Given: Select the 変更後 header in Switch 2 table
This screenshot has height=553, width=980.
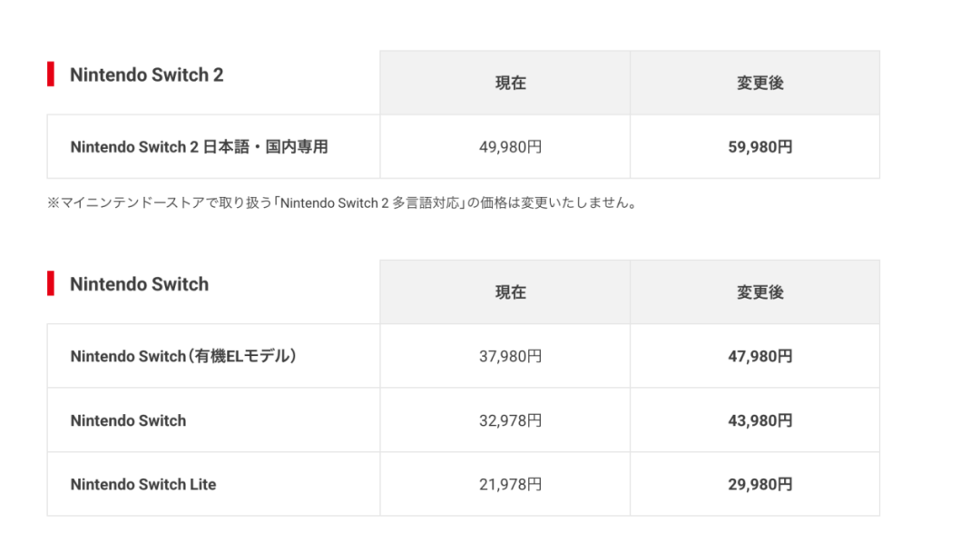Looking at the screenshot, I should point(760,84).
